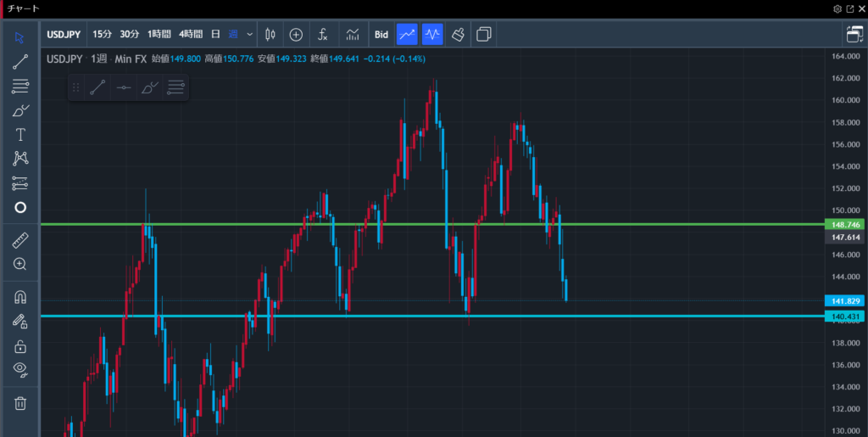Select the brush drawing tool in sidebar
This screenshot has height=437, width=868.
pos(20,111)
